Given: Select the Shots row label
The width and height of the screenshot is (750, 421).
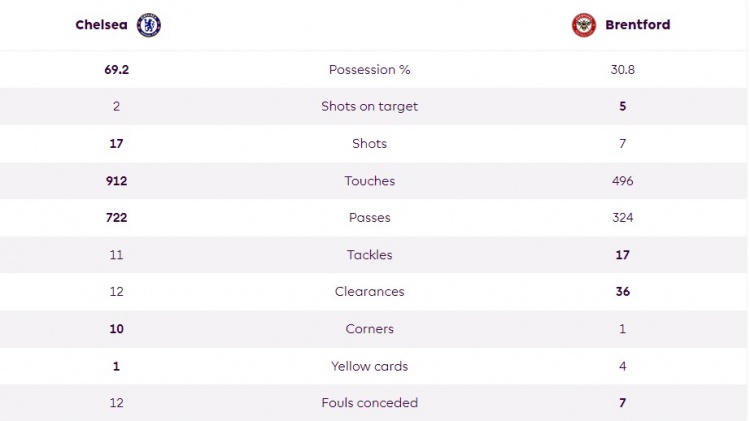Looking at the screenshot, I should tap(369, 144).
